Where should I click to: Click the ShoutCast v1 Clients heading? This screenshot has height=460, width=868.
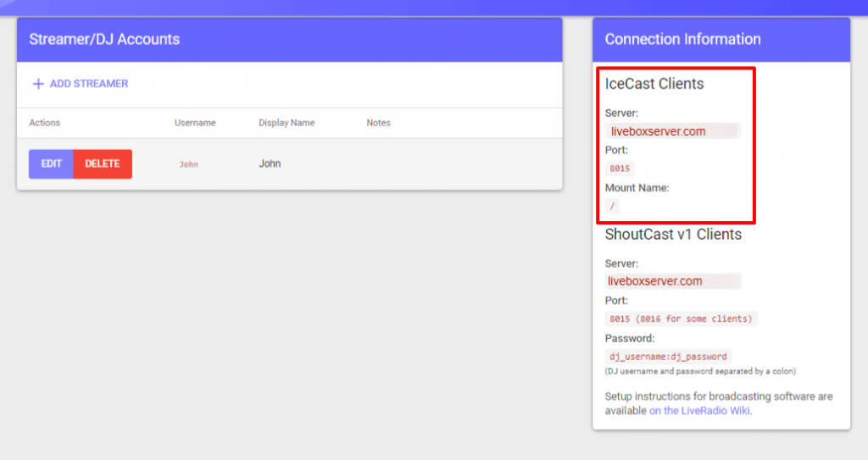coord(673,234)
